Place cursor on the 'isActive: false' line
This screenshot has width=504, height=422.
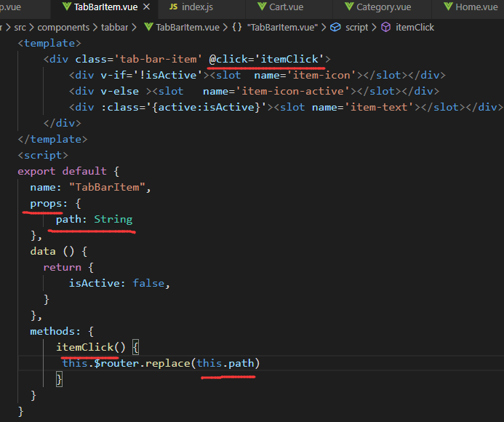point(120,283)
